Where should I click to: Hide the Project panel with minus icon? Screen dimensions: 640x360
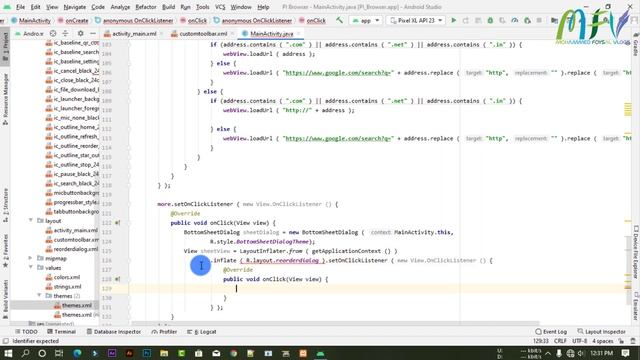click(x=93, y=33)
